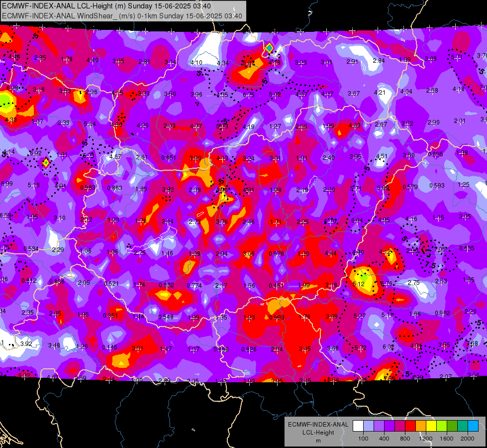Click the wind shear value '0.832'
Viewport: 487px width, 448px height.
(167, 285)
